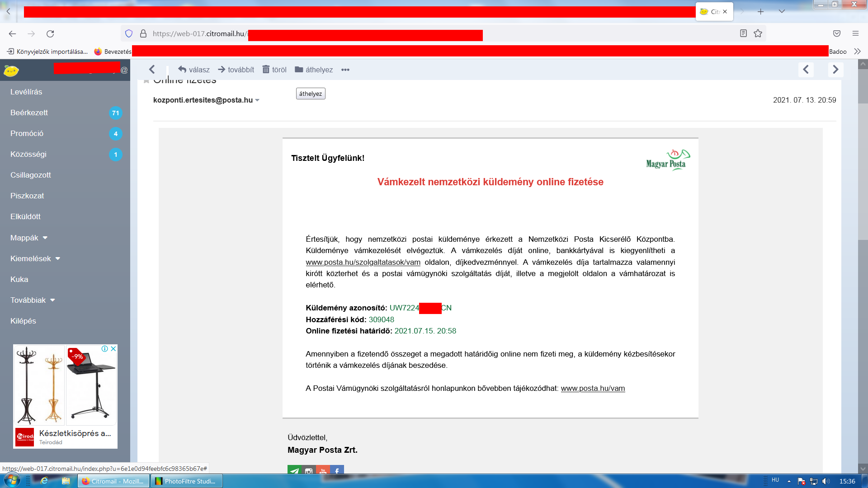
Task: Click the áthelyez folder move icon
Action: pyautogui.click(x=299, y=70)
